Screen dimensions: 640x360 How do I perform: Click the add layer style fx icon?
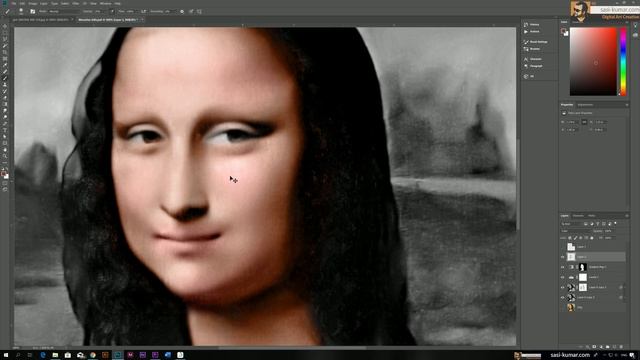(587, 347)
